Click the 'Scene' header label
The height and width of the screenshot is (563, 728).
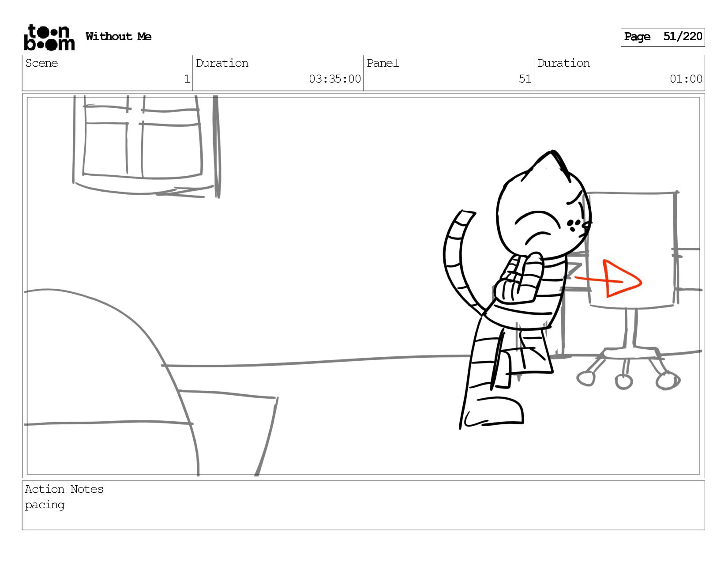tap(41, 63)
